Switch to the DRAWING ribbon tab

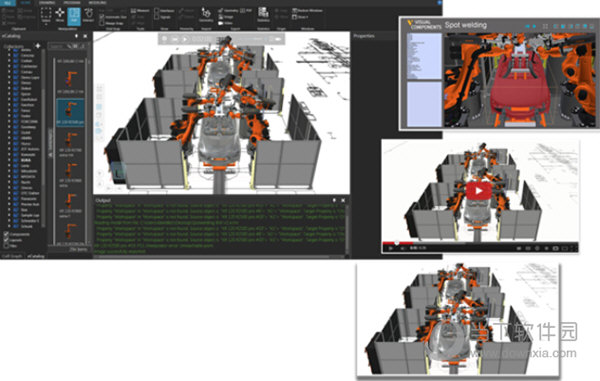(47, 3)
